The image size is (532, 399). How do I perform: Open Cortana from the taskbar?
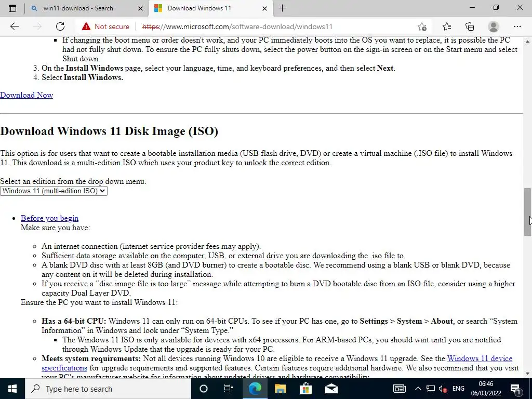click(x=203, y=389)
